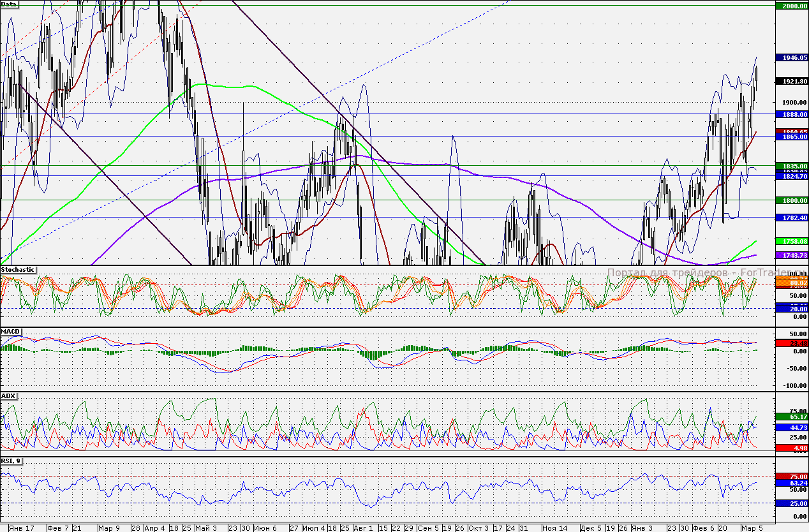Image resolution: width=809 pixels, height=532 pixels.
Task: Click the Июл 4 date label
Action: (313, 528)
